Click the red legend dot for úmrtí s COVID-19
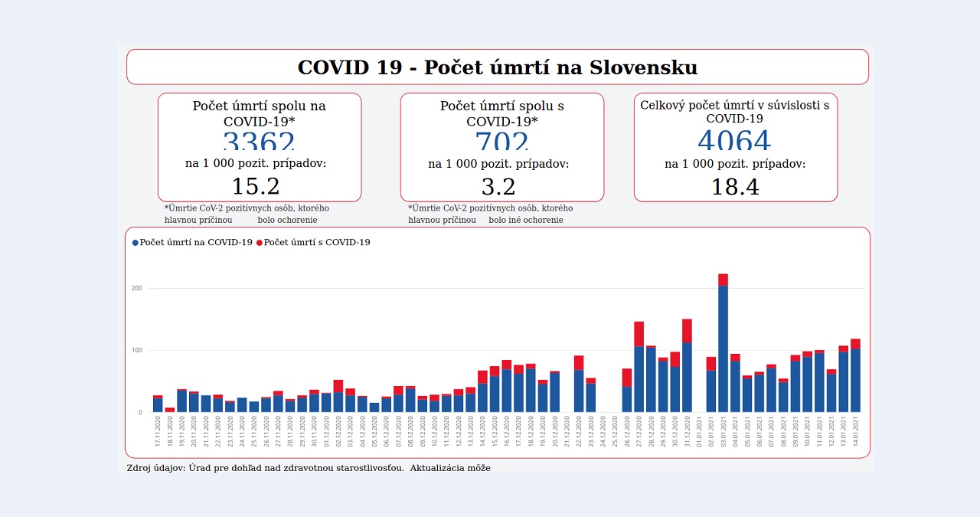 tap(260, 243)
